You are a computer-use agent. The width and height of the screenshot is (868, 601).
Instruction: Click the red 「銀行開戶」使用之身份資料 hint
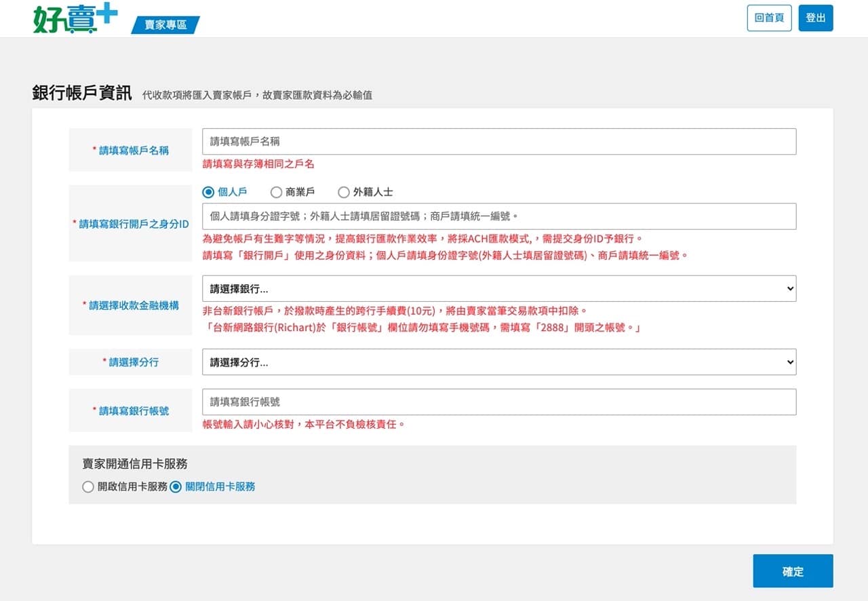[446, 256]
